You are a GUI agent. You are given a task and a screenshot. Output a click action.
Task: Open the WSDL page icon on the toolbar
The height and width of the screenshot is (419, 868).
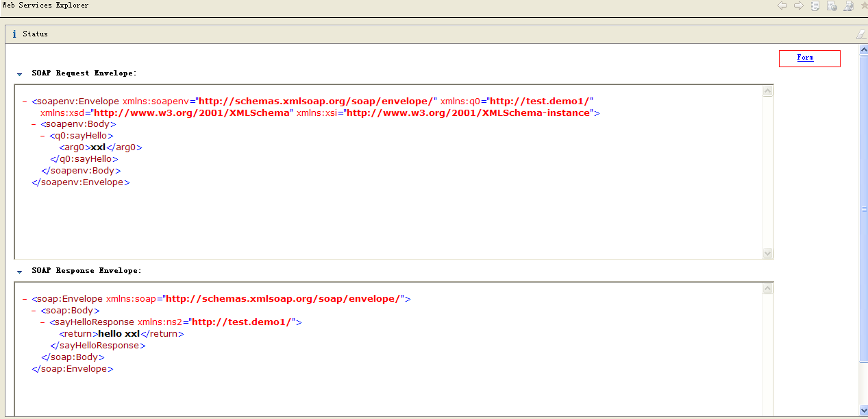tap(847, 5)
